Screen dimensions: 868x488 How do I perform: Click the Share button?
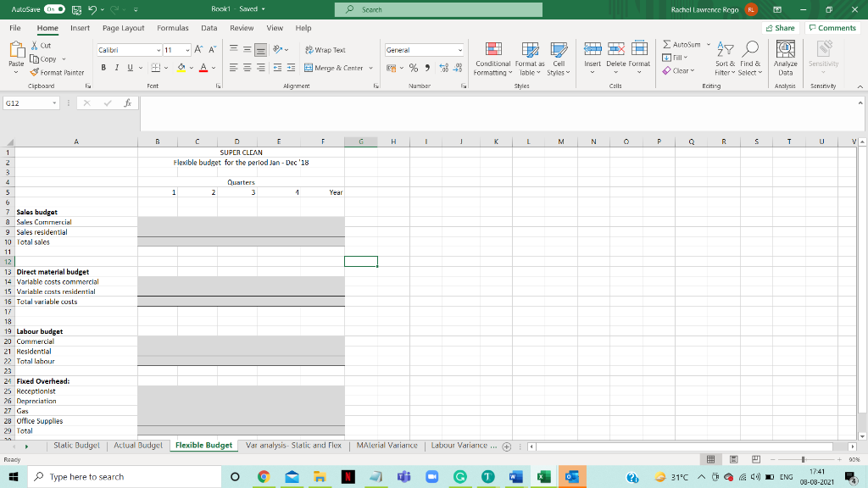point(781,28)
